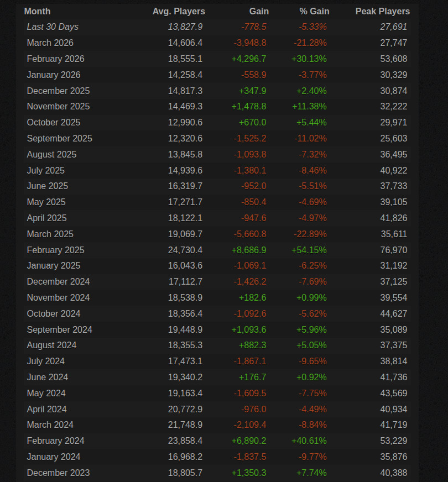448x482 pixels.
Task: Click the average players value 23,858.4
Action: (x=185, y=441)
